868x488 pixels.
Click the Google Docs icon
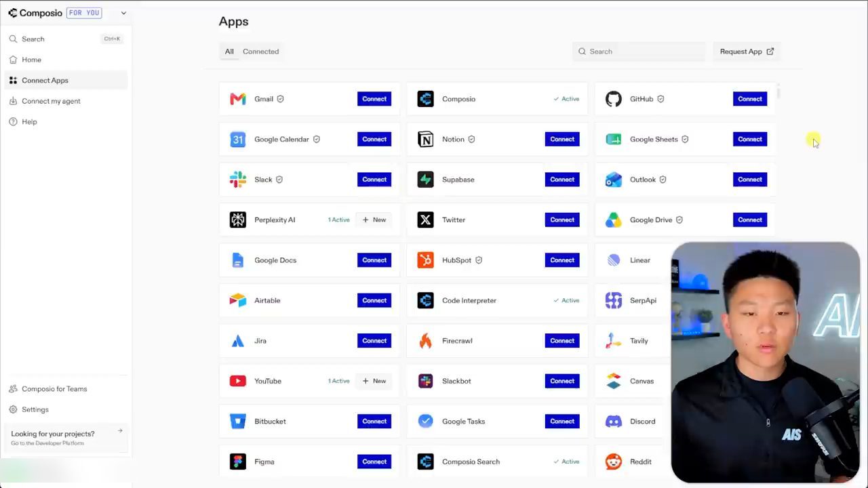click(x=237, y=260)
